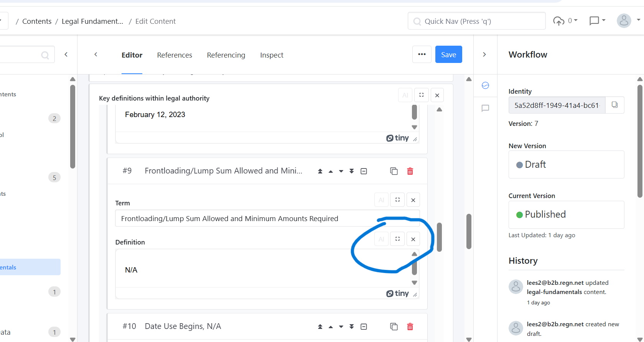Collapse item #10 Date Use Begins
The height and width of the screenshot is (342, 644).
(364, 327)
